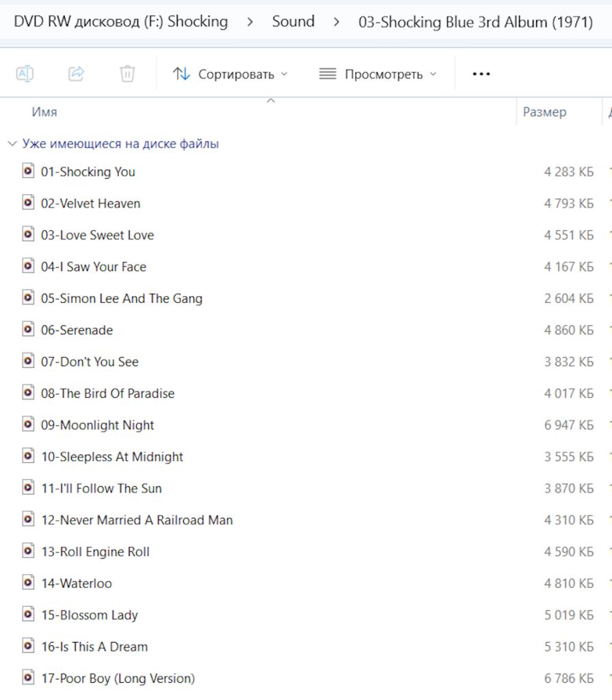Click the audio icon beside 06-Serenade
The width and height of the screenshot is (612, 700).
click(x=28, y=329)
